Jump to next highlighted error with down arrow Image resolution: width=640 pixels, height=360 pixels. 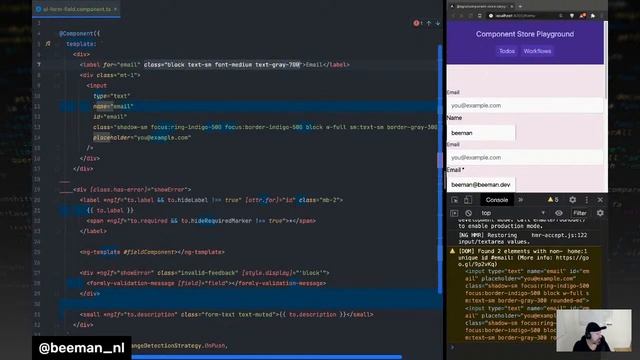[438, 24]
